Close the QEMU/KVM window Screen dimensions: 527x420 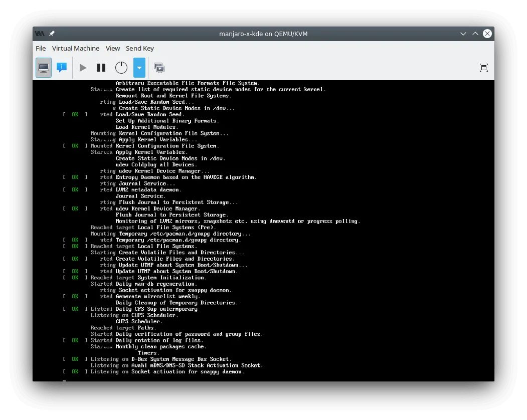487,34
